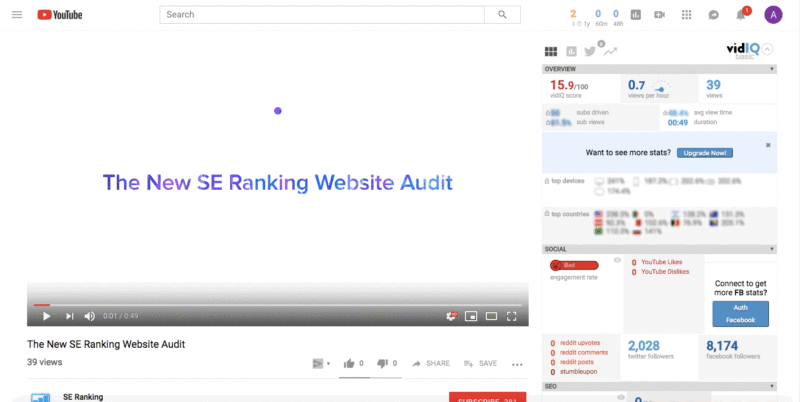Screen dimensions: 800x402
Task: Collapse the SOCIAL section
Action: tap(772, 248)
